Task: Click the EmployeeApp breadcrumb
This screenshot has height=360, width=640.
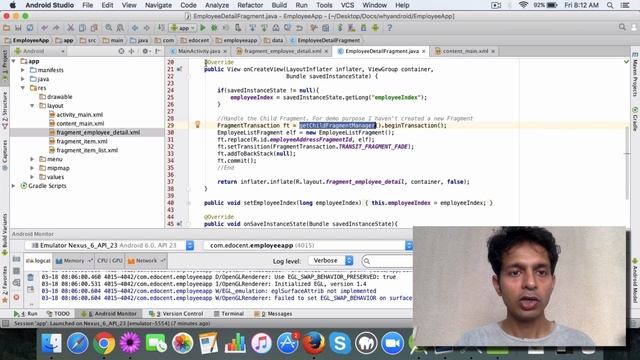Action: tap(27, 40)
